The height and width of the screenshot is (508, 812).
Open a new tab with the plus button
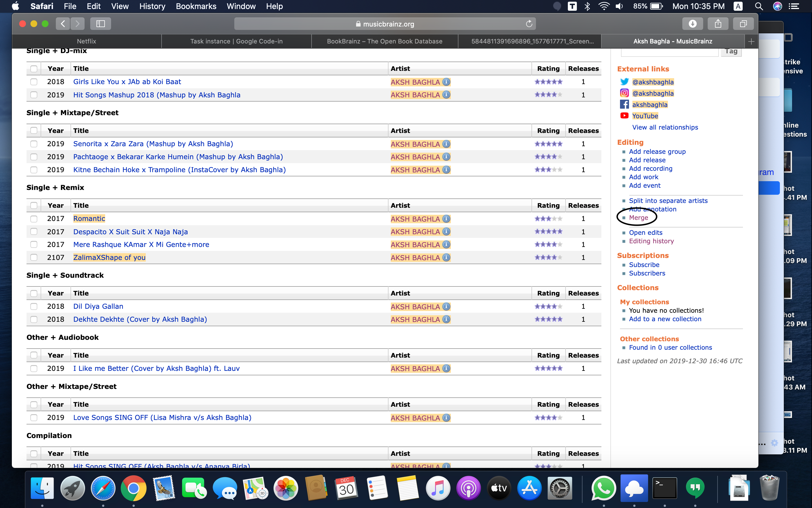(x=751, y=41)
